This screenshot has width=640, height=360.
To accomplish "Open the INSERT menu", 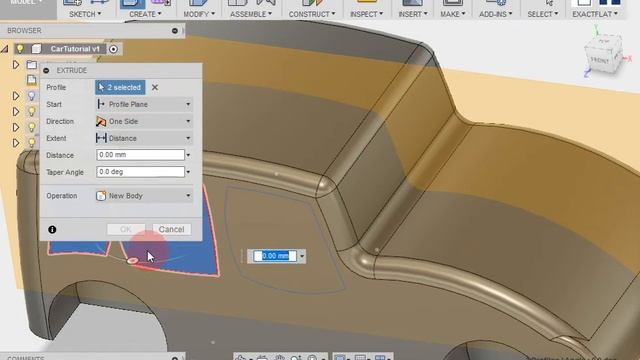I will coord(413,14).
